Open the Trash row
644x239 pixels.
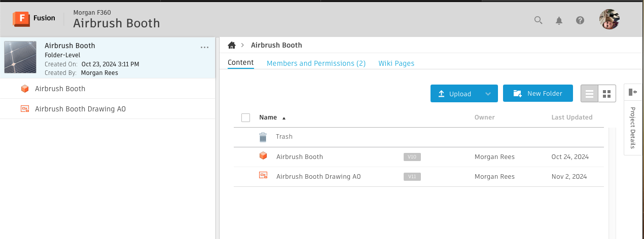[419, 137]
